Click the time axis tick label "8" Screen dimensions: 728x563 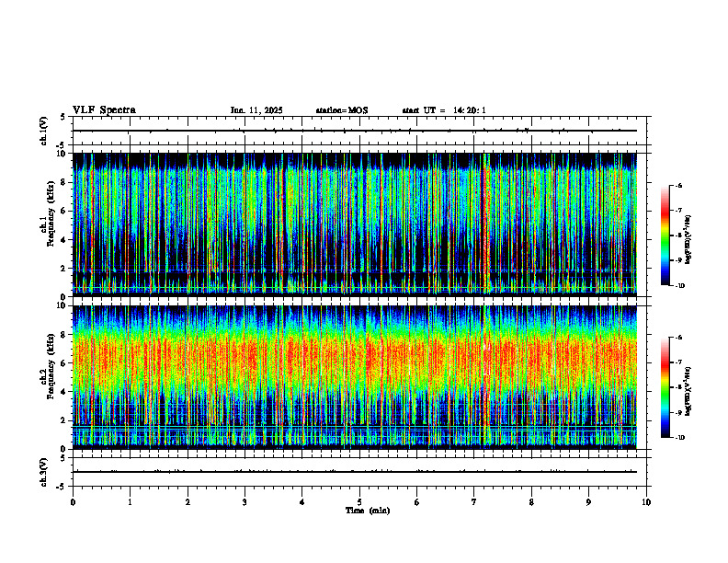coord(531,502)
